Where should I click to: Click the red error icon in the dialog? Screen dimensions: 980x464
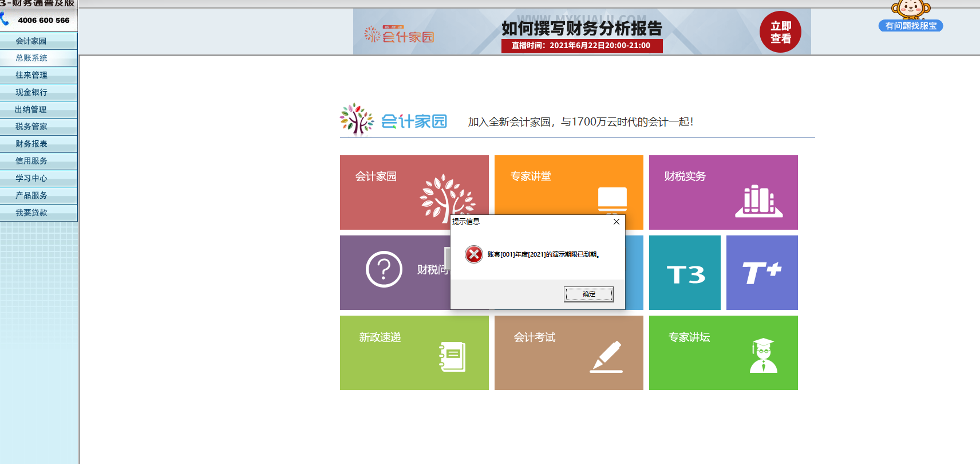click(474, 254)
